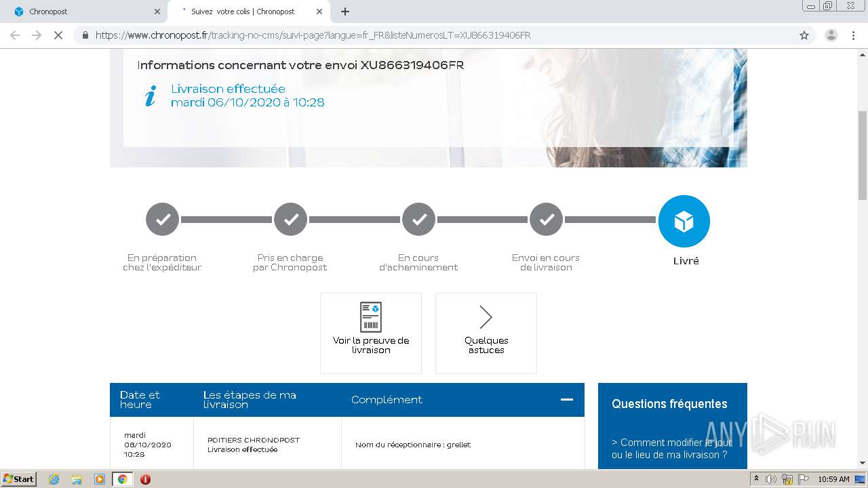Select the Suivez votre colis tab
Screen dimensions: 868x488
(x=248, y=12)
